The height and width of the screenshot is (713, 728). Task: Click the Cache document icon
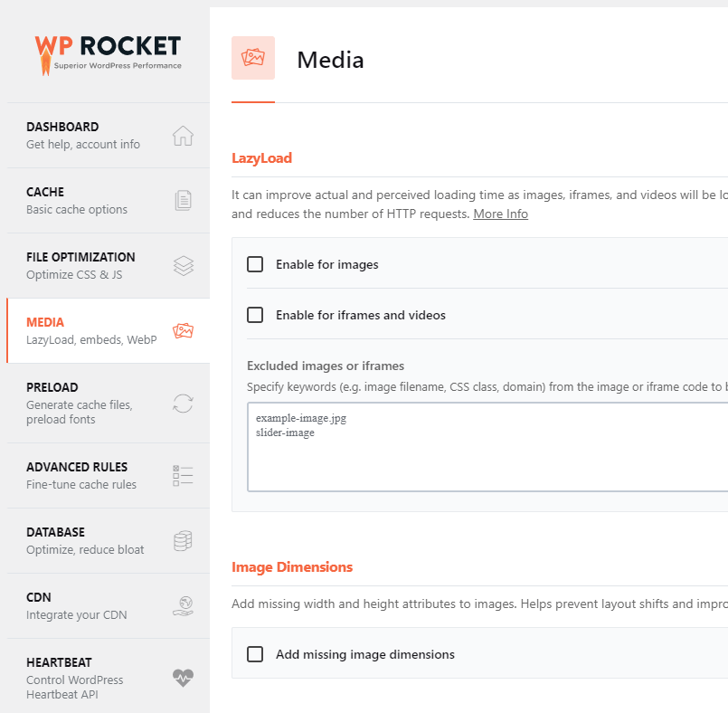(184, 199)
